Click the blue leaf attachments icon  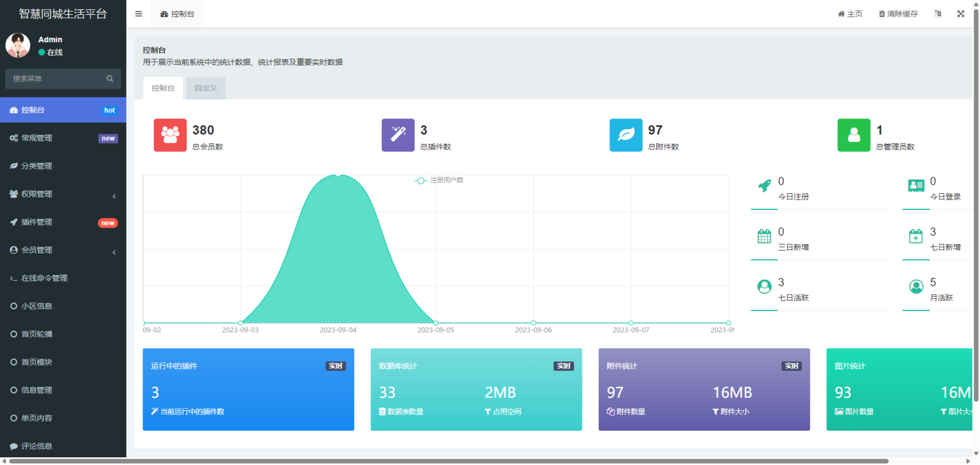click(626, 135)
